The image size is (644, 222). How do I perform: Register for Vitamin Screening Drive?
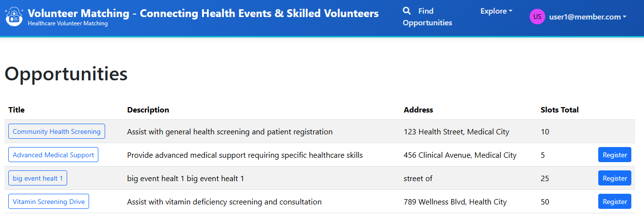(614, 202)
